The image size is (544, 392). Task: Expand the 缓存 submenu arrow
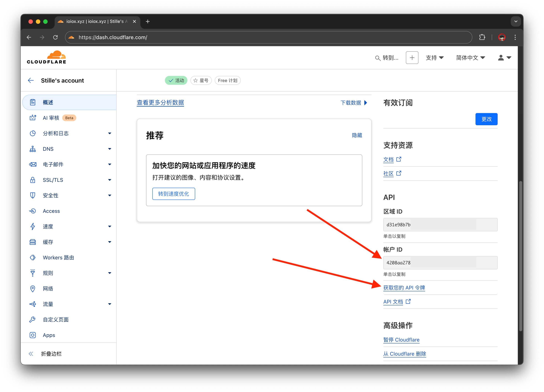(x=110, y=242)
